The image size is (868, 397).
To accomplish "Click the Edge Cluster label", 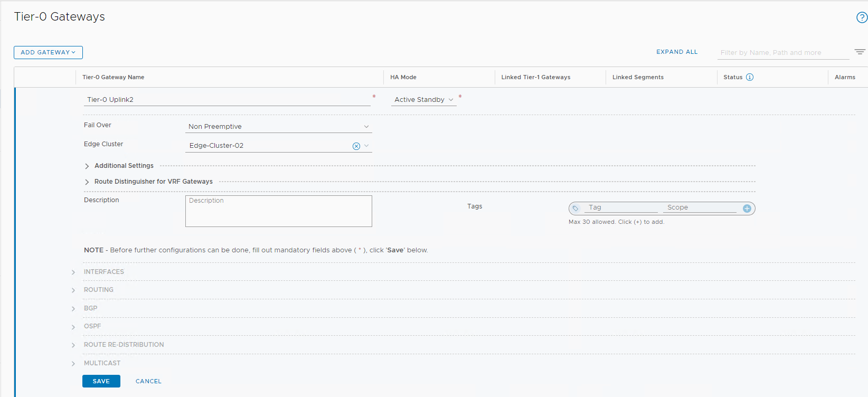I will coord(103,144).
